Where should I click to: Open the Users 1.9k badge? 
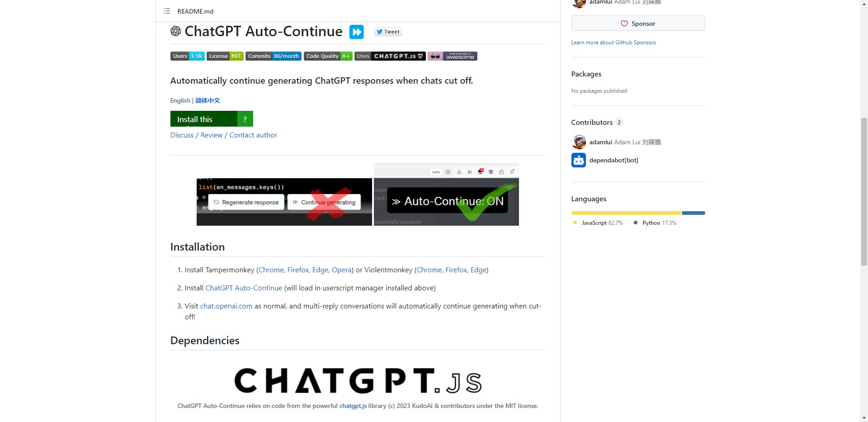pos(188,56)
